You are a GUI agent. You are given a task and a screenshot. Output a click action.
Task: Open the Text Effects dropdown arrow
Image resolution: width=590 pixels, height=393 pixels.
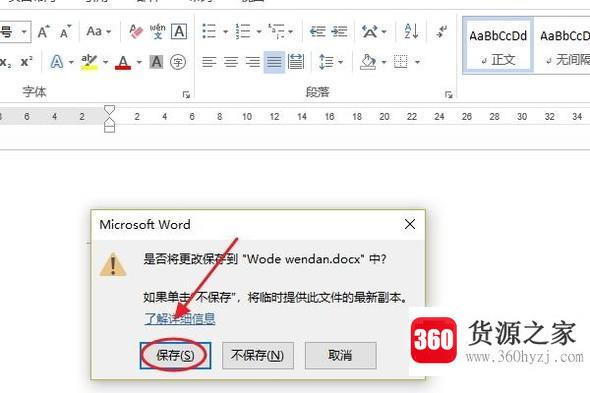(x=71, y=62)
